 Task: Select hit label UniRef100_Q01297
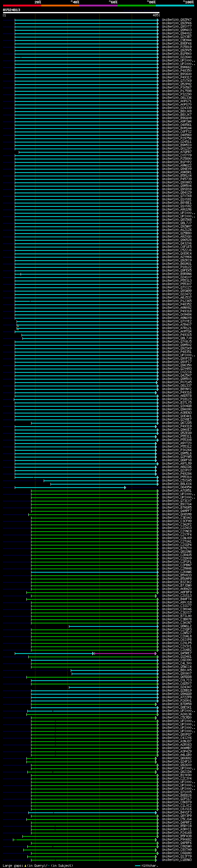(177, 149)
